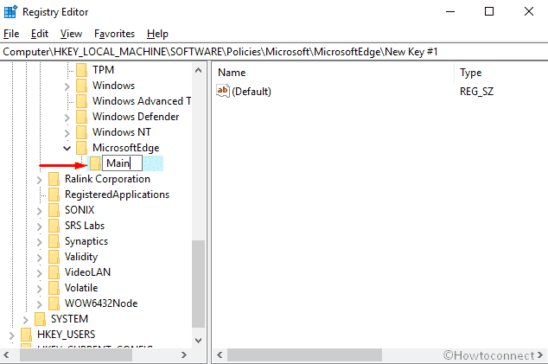Select the VideoLAN folder icon

[54, 272]
